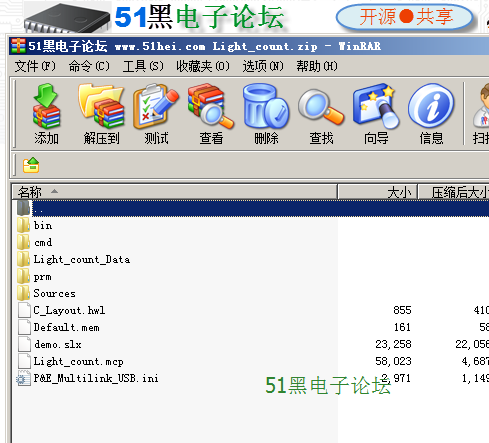Image resolution: width=489 pixels, height=443 pixels.
Task: Click the size value 23,258
Action: [393, 344]
